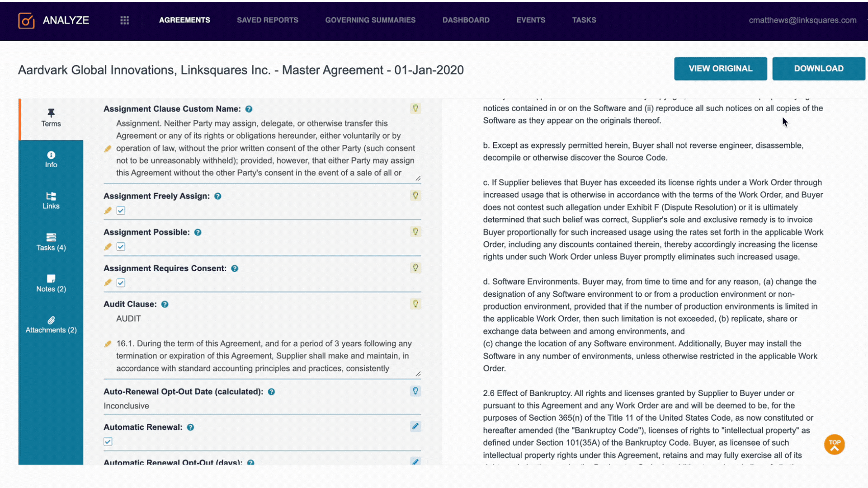868x488 pixels.
Task: Click lightbulb icon for Assignment Freely Assign
Action: click(415, 196)
